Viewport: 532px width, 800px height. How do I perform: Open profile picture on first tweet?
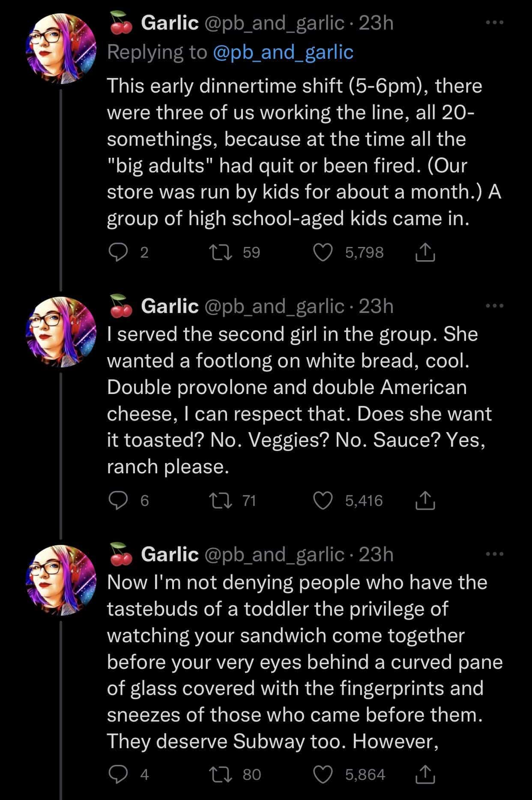(62, 49)
